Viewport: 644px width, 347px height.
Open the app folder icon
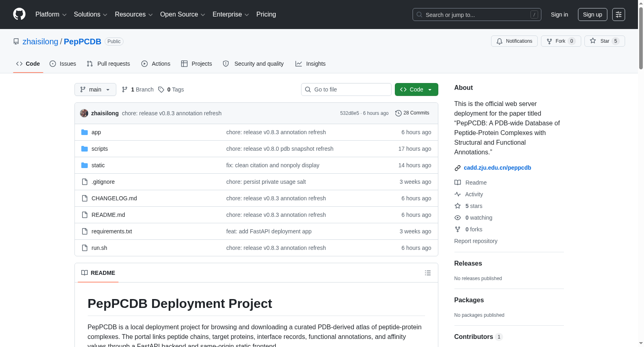click(x=85, y=132)
